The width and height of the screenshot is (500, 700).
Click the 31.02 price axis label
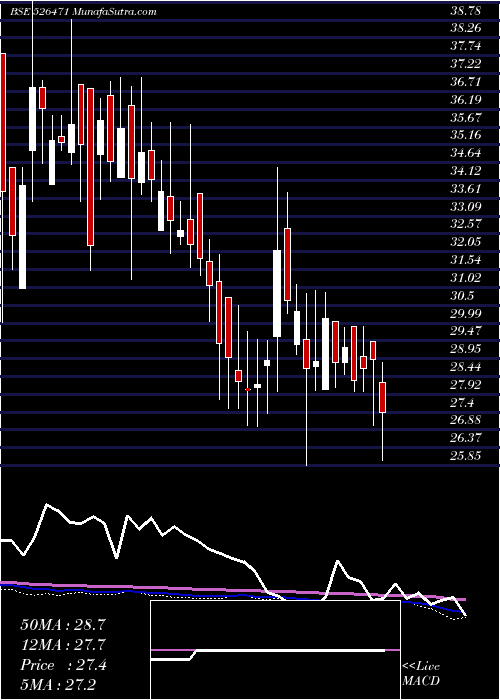tap(465, 278)
